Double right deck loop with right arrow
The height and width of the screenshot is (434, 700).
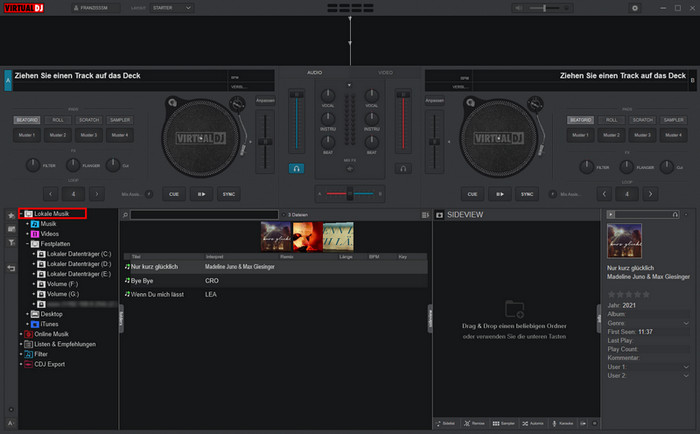coord(650,194)
